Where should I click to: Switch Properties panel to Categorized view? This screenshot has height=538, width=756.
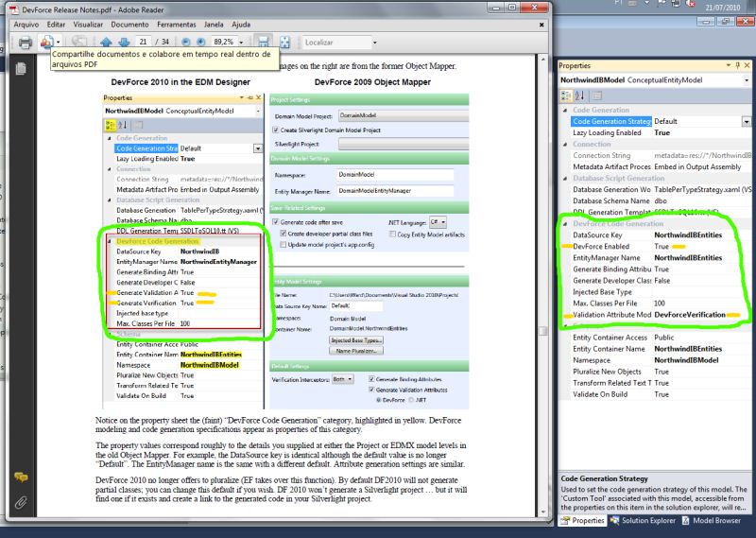566,95
